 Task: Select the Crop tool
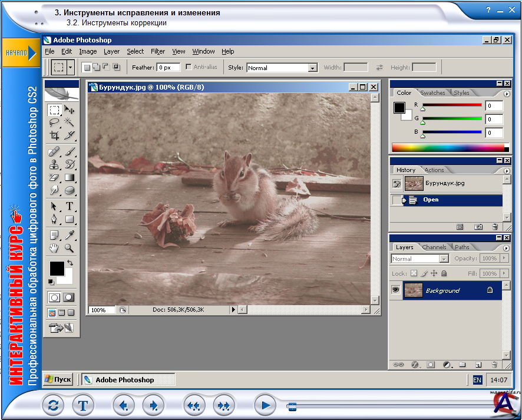[54, 135]
